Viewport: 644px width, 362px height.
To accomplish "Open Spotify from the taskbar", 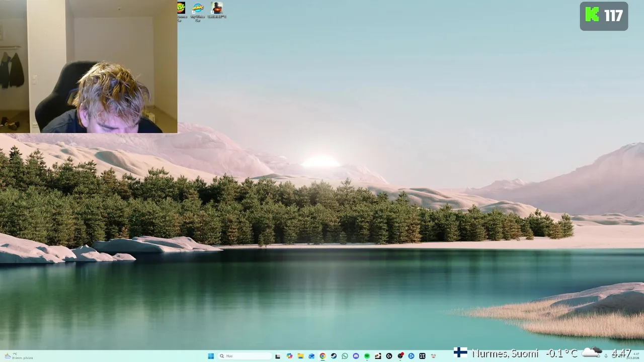I will 367,356.
